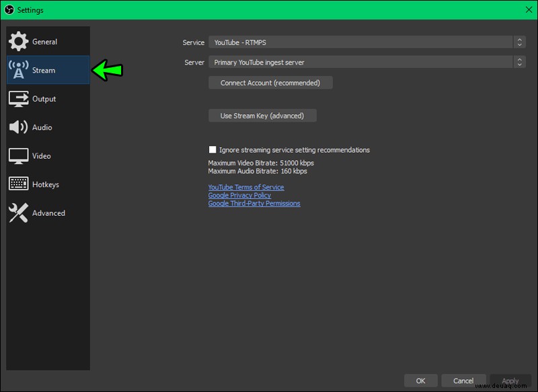The image size is (538, 392).
Task: Click the Advanced tools icon
Action: pyautogui.click(x=18, y=212)
